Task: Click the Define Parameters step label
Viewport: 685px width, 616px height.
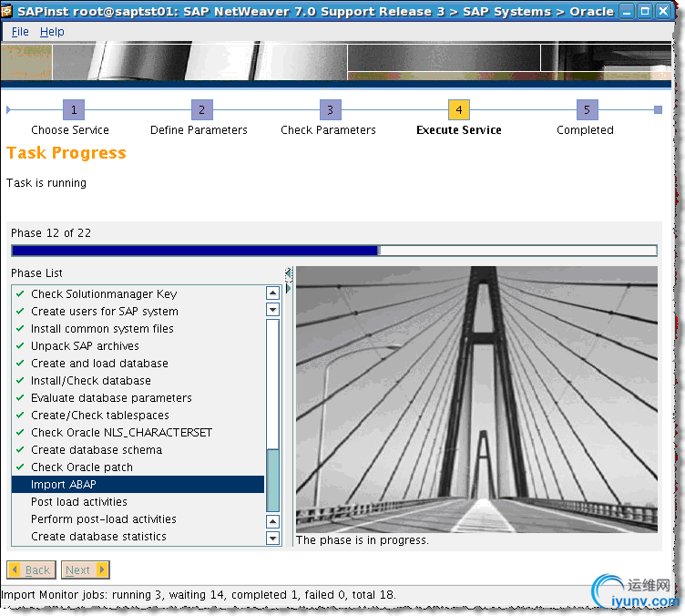Action: [199, 130]
